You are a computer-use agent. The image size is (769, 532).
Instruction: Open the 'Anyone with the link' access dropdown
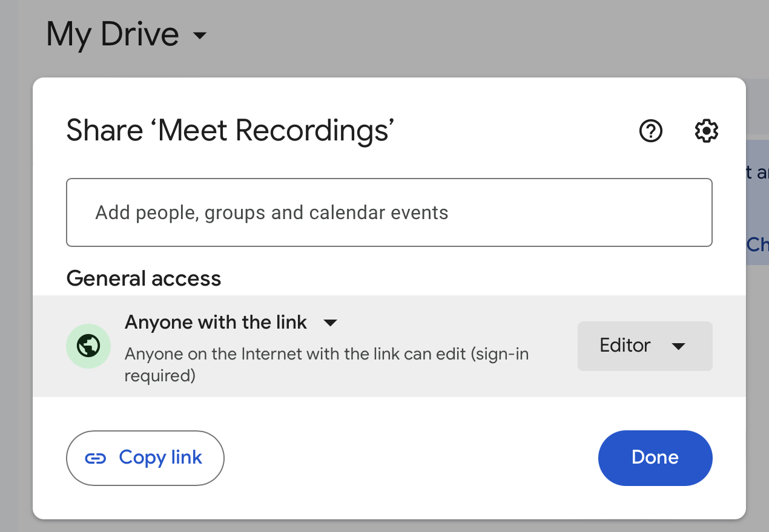point(331,323)
